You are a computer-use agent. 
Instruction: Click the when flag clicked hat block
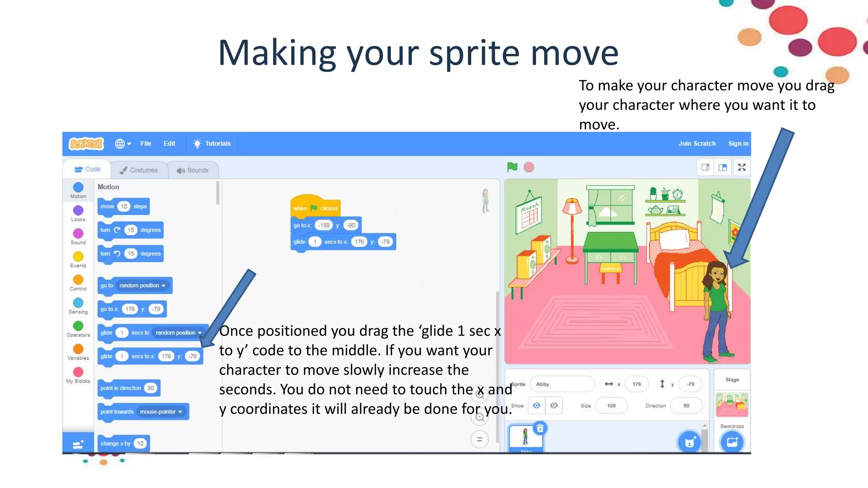point(315,206)
